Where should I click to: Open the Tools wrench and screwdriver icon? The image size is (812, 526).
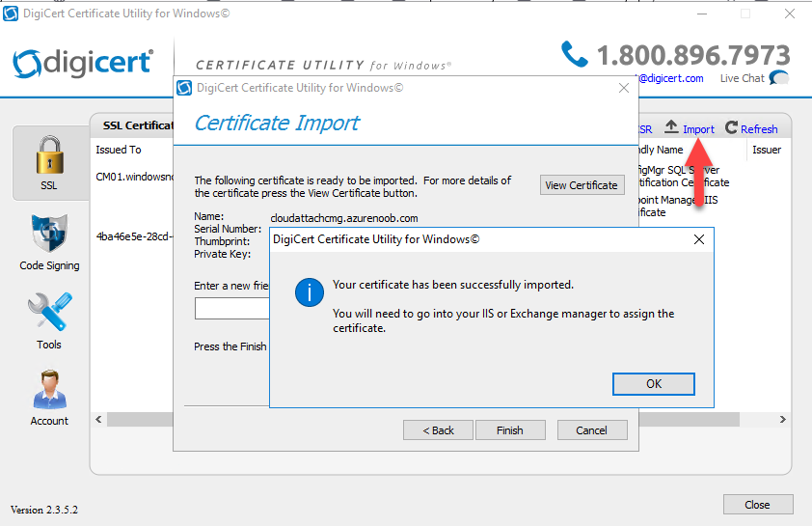pyautogui.click(x=50, y=312)
